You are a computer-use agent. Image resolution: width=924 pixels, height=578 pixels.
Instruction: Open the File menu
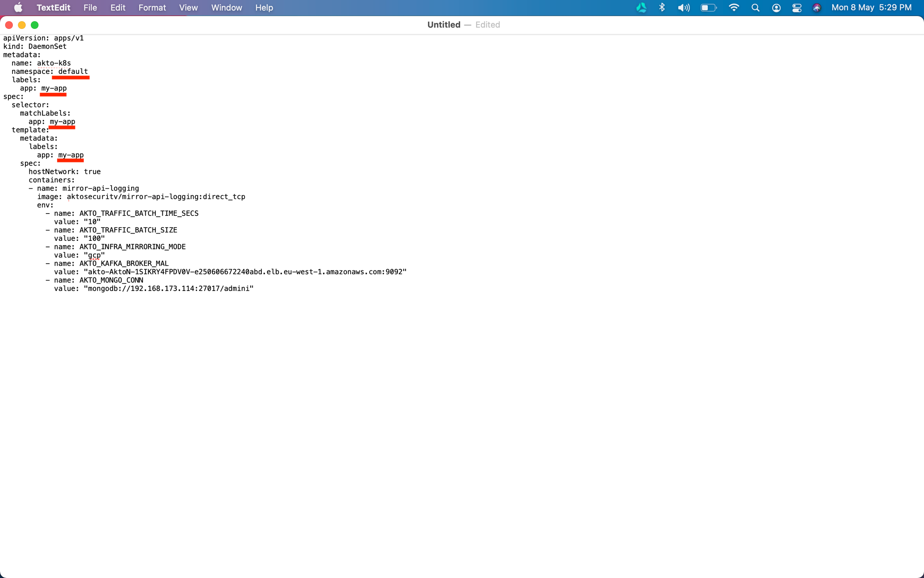pyautogui.click(x=90, y=8)
